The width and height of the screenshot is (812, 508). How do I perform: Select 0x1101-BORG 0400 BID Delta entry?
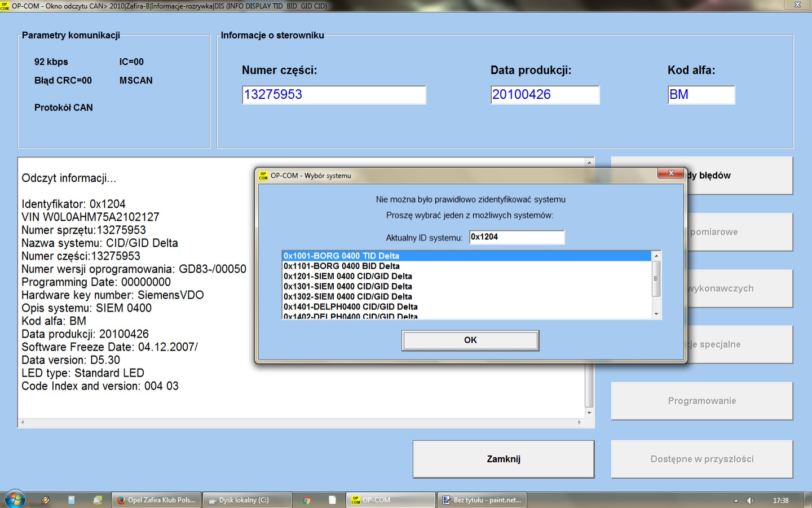341,266
